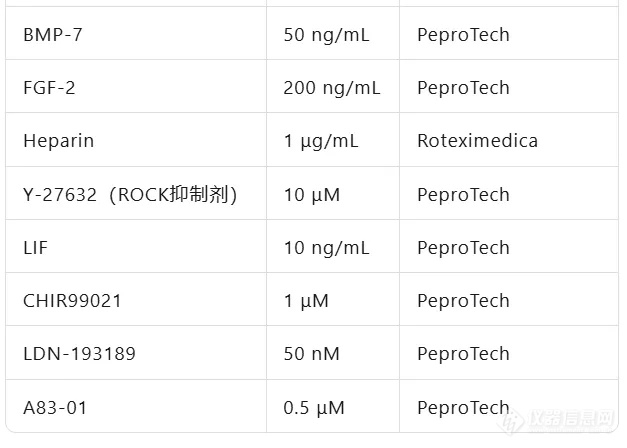Select the 10 ng/mL concentration cell
This screenshot has width=627, height=448.
pos(326,247)
